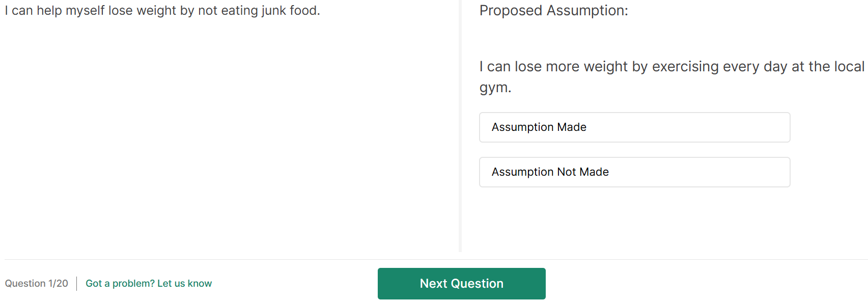Open the "Got a problem? Let us know" link
Viewport: 868px width, 301px height.
click(148, 284)
